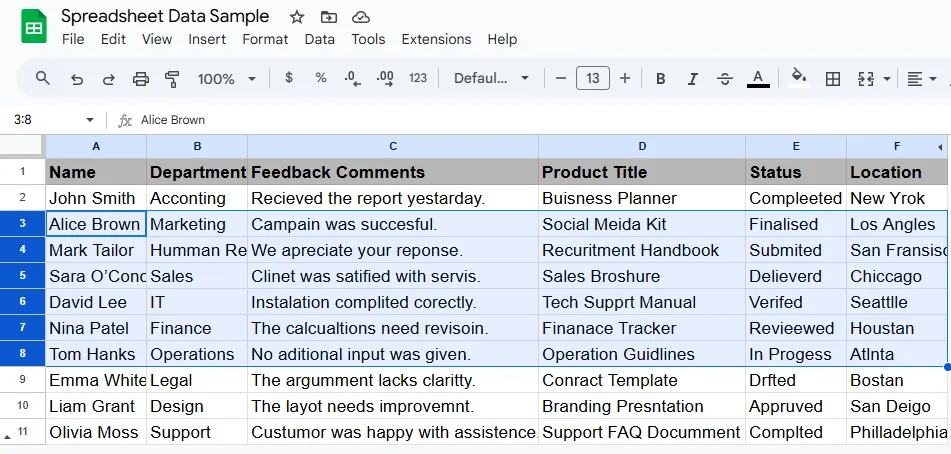Format as percent
Image resolution: width=951 pixels, height=454 pixels.
[x=321, y=78]
